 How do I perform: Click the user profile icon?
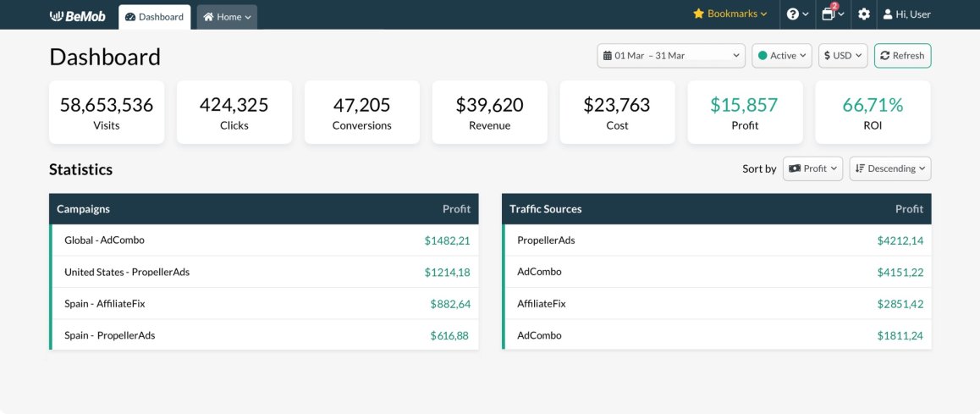pos(888,14)
